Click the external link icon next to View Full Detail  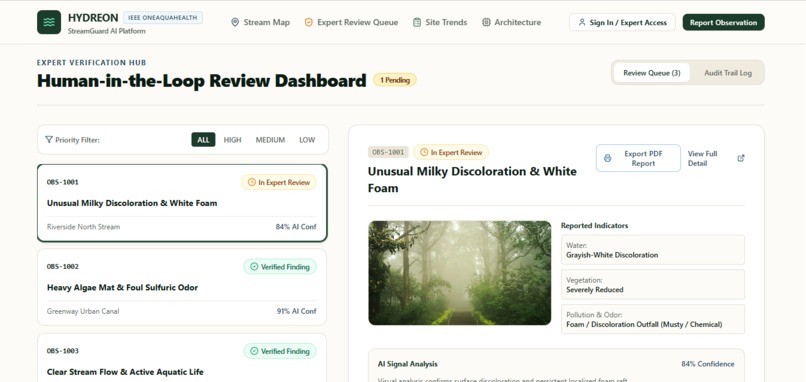coord(741,158)
